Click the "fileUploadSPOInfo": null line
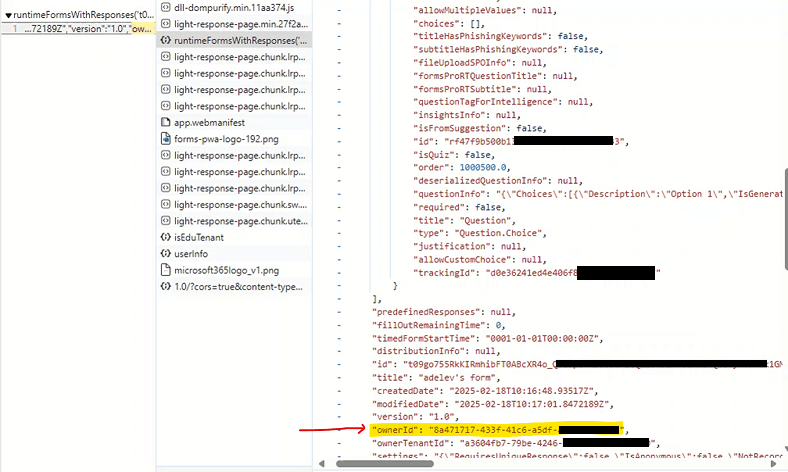The width and height of the screenshot is (788, 472). 480,62
